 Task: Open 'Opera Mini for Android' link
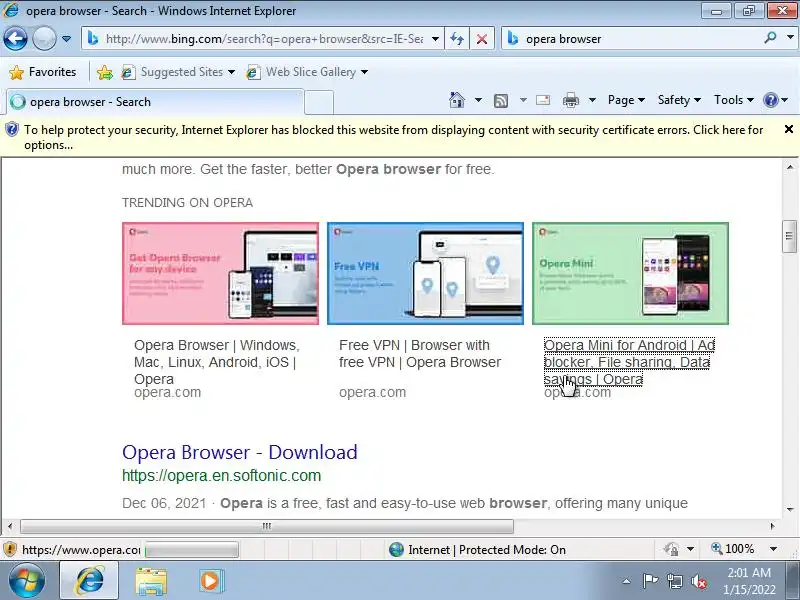629,362
